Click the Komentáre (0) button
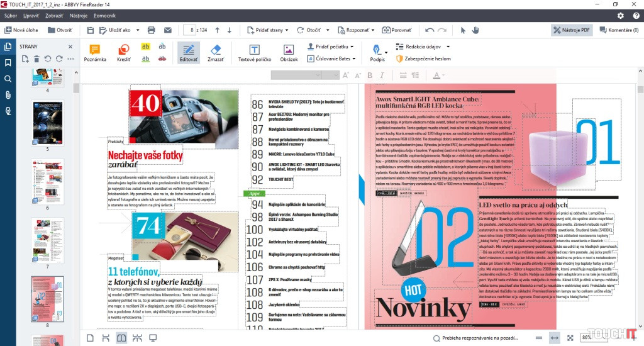Image resolution: width=644 pixels, height=346 pixels. 619,30
